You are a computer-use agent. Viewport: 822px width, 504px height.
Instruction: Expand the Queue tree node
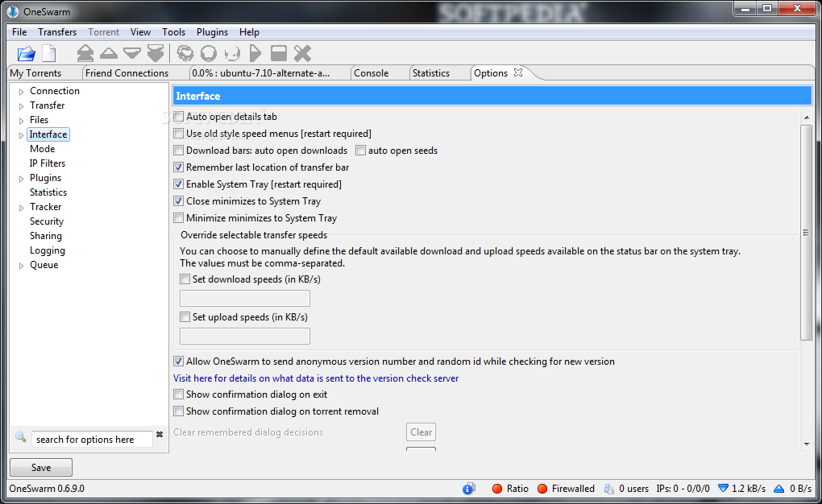tap(22, 266)
